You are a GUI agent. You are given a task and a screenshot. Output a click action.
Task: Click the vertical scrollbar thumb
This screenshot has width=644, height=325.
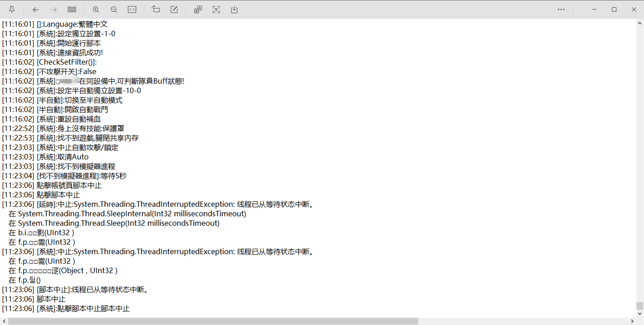tap(640, 306)
